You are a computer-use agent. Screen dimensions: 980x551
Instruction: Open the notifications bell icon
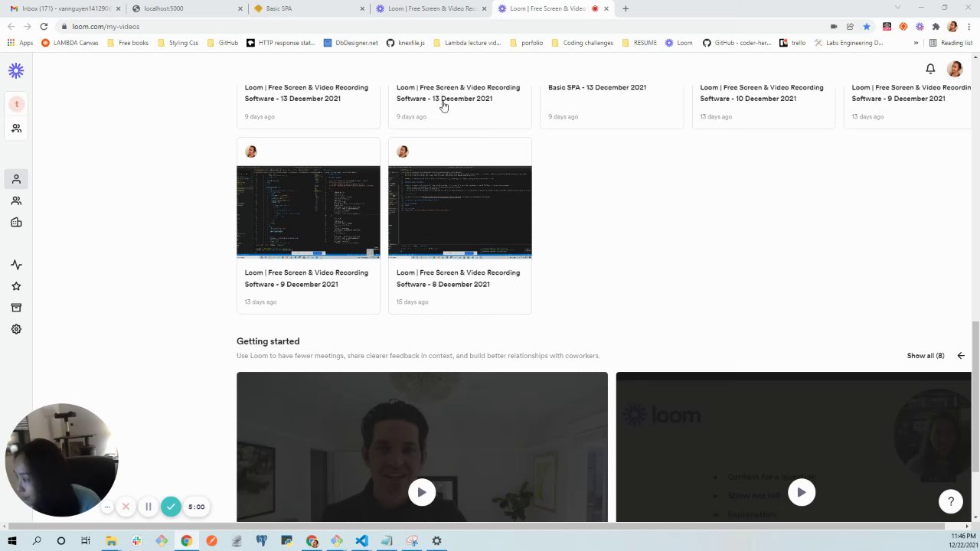(x=930, y=69)
